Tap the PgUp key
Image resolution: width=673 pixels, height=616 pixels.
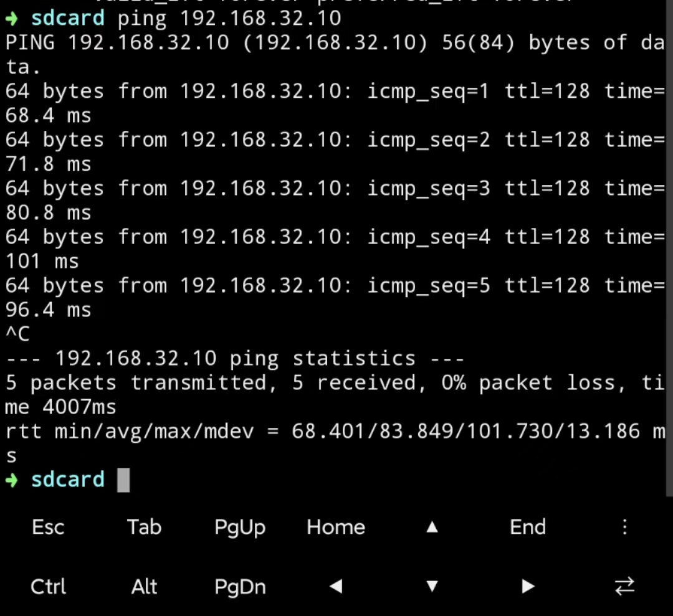click(240, 528)
